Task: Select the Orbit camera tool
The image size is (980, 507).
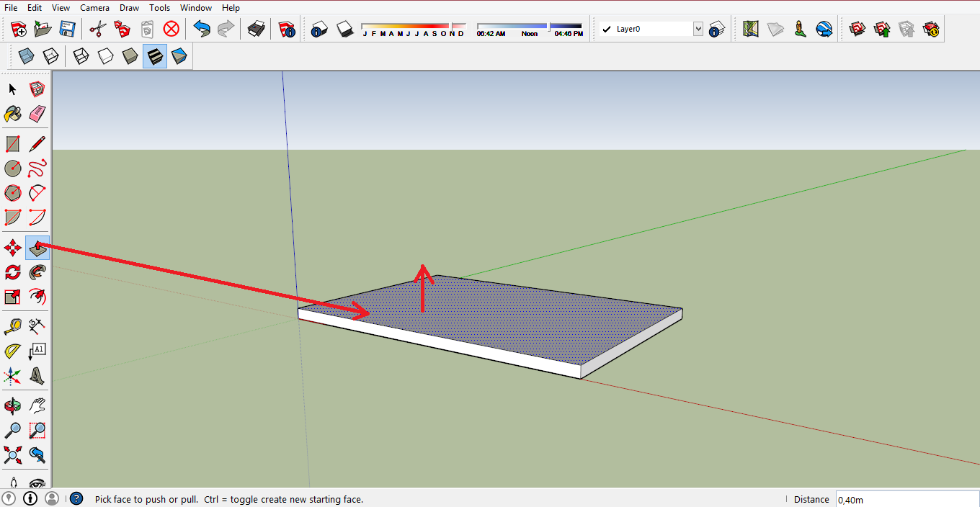Action: point(12,406)
